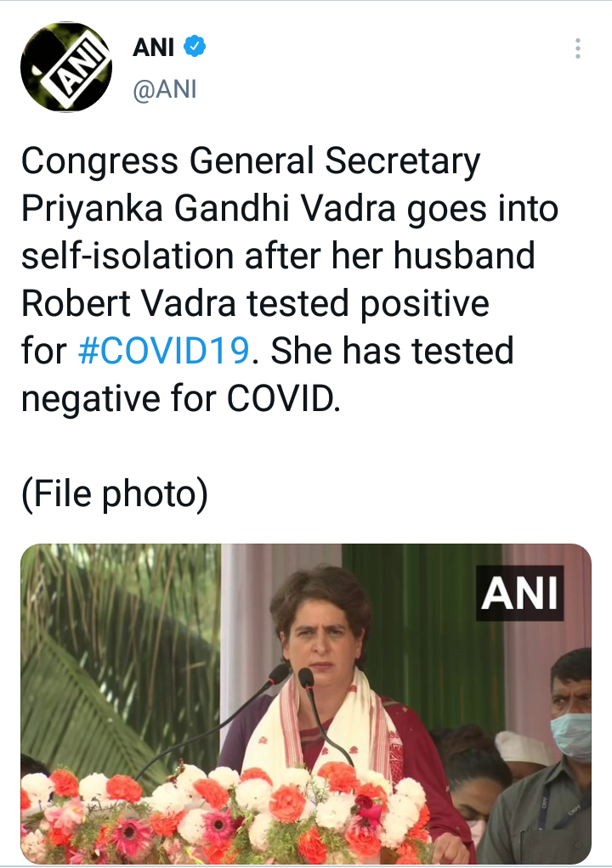Click the "negative for COVID." text
The height and width of the screenshot is (868, 612).
(180, 397)
